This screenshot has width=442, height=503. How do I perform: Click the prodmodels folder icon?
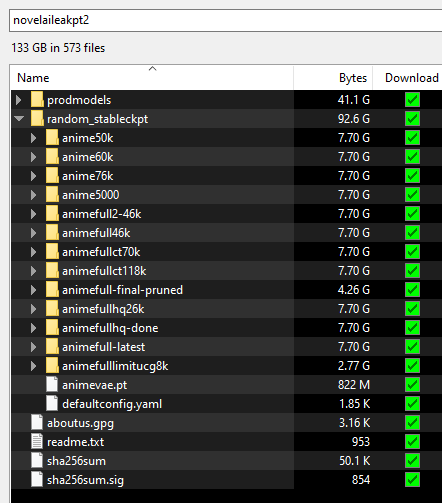37,100
